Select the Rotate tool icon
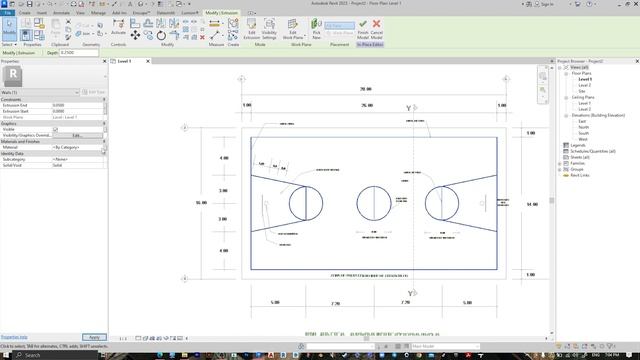This screenshot has height=360, width=640. pos(161,36)
